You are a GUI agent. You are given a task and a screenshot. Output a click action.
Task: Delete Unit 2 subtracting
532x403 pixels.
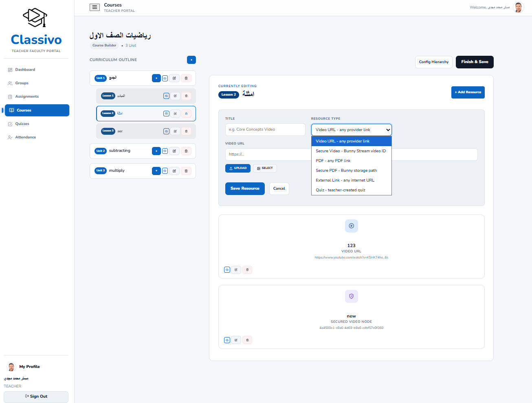coord(186,151)
